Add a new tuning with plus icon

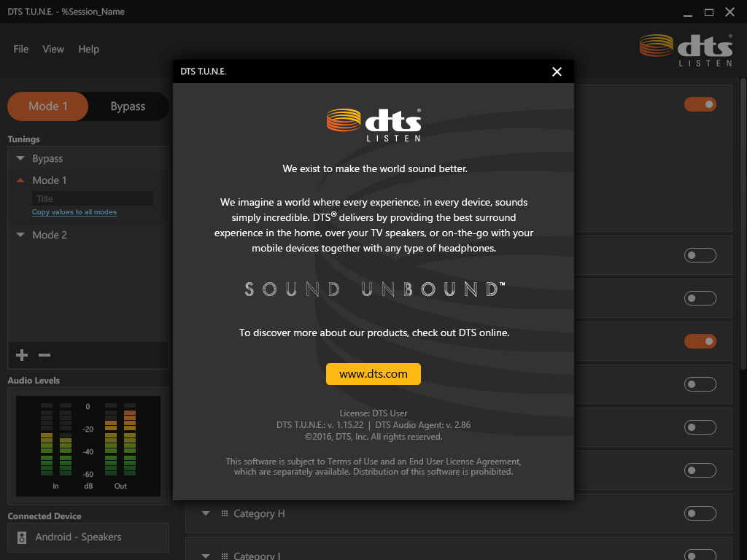click(x=22, y=355)
